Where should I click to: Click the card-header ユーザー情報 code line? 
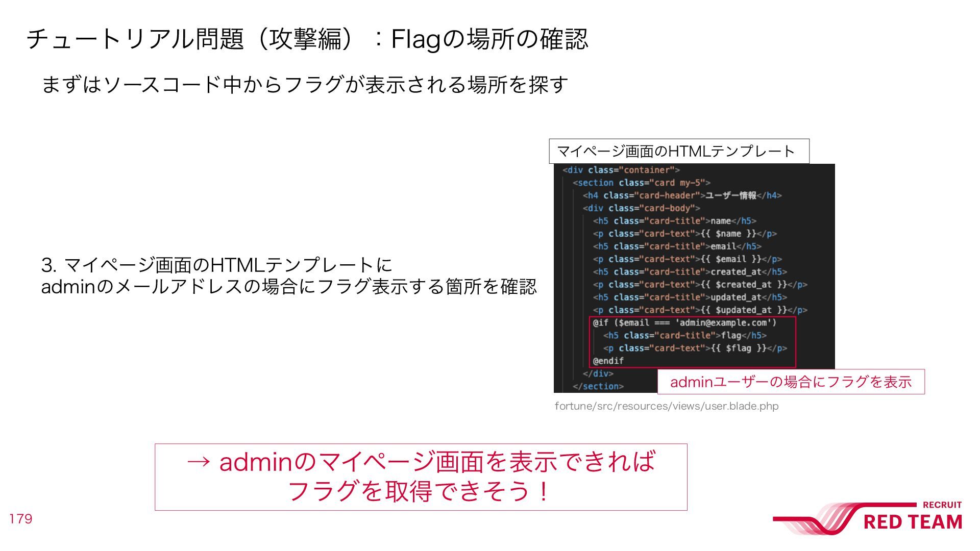click(x=682, y=195)
